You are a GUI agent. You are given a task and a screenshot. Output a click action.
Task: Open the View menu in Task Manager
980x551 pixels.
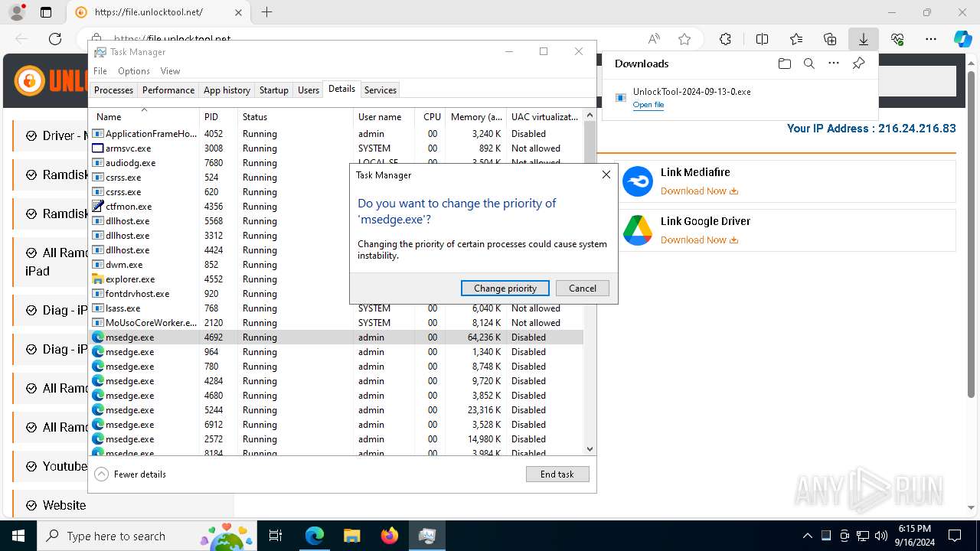point(170,71)
